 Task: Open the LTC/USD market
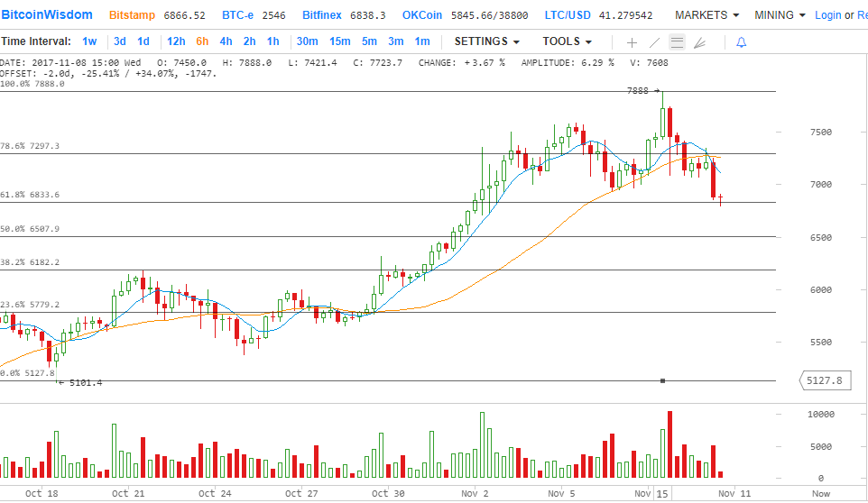click(569, 15)
